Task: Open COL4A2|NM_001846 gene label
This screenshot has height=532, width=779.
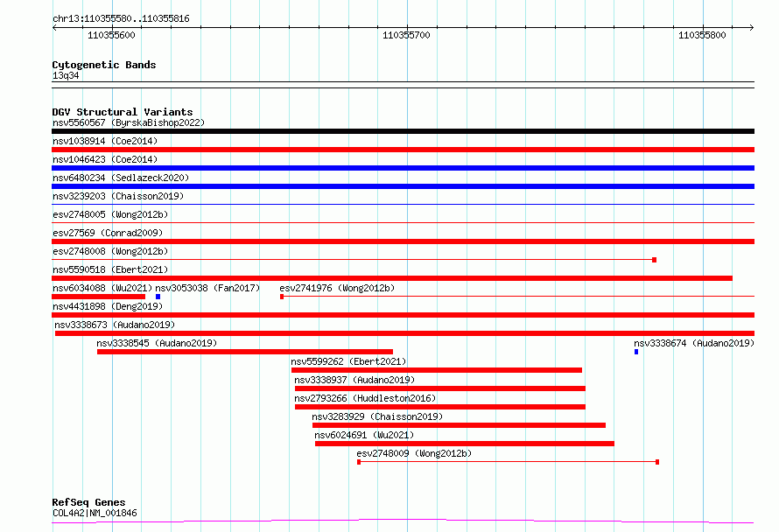Action: click(95, 513)
